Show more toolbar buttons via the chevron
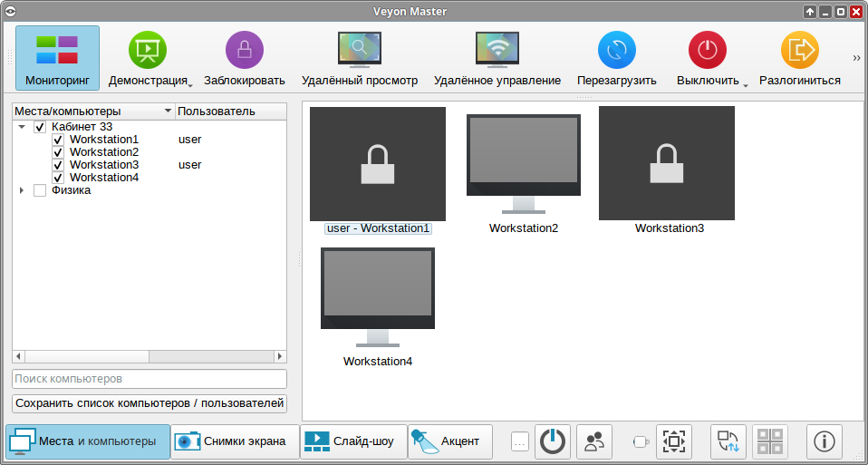 pyautogui.click(x=856, y=58)
